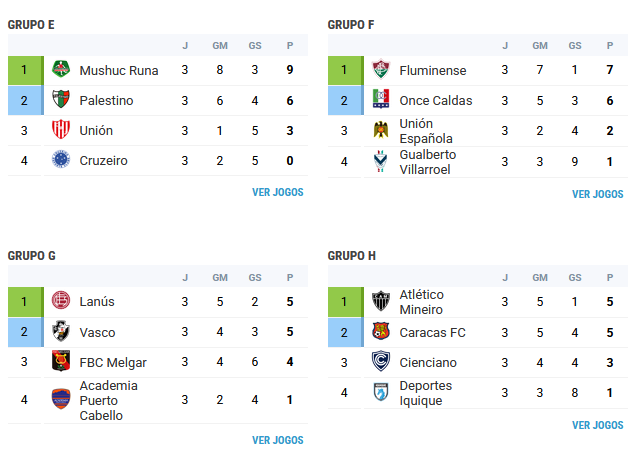Click the Cienciano club badge
This screenshot has height=451, width=631.
click(380, 362)
